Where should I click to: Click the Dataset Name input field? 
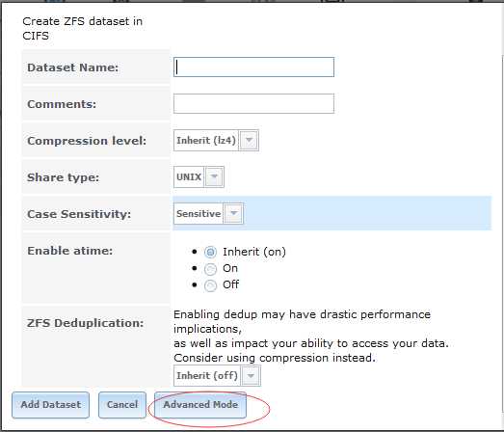tap(253, 67)
